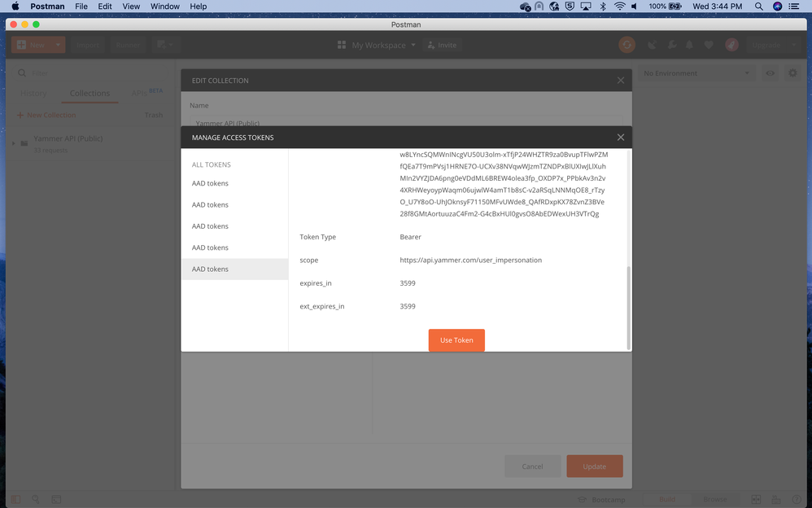The width and height of the screenshot is (812, 508).
Task: Open the Postman application menu
Action: coord(47,7)
